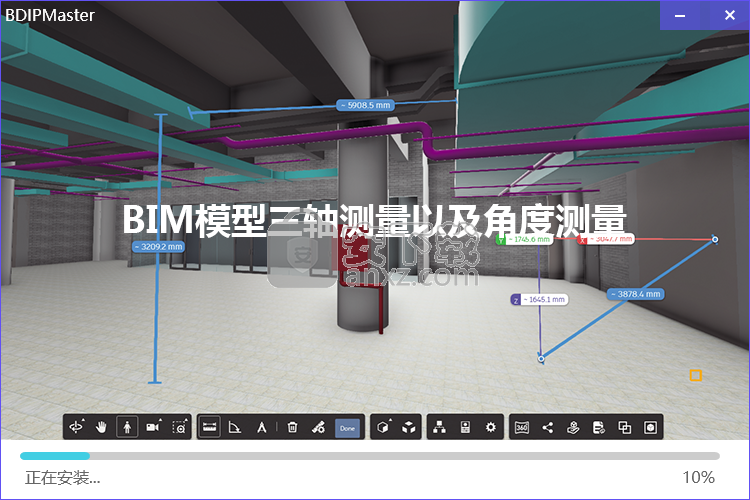Select the calibration compass tool
Viewport: 750px width, 500px height.
[x=262, y=427]
